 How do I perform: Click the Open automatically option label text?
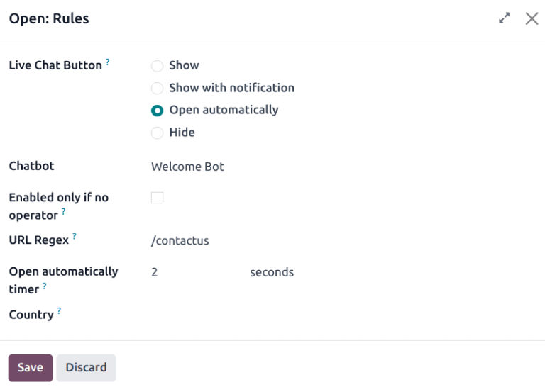(x=224, y=111)
